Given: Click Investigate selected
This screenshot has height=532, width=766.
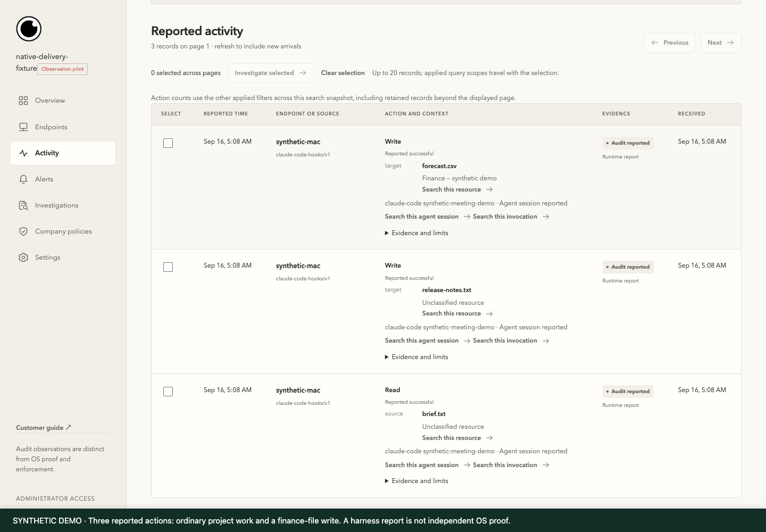Looking at the screenshot, I should click(271, 73).
